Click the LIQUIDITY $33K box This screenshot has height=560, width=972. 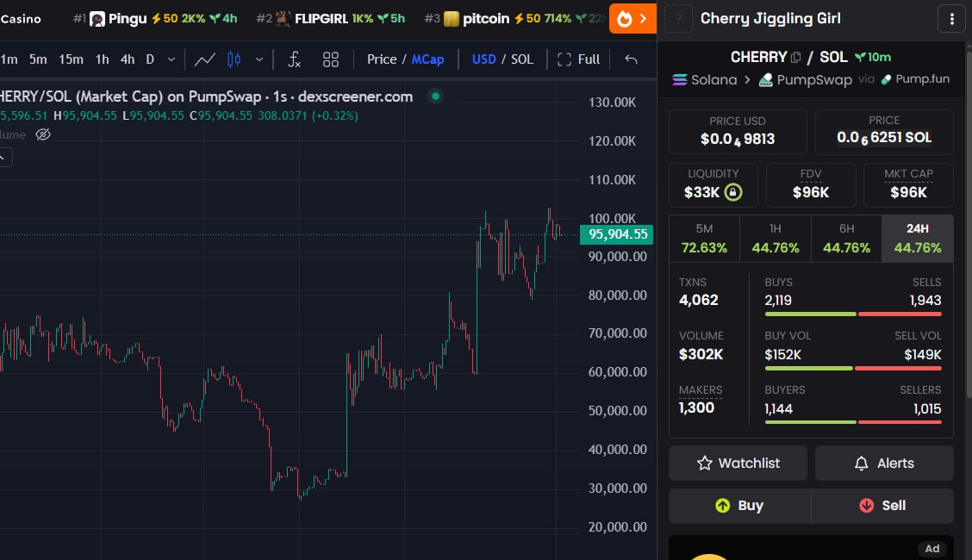pyautogui.click(x=713, y=184)
